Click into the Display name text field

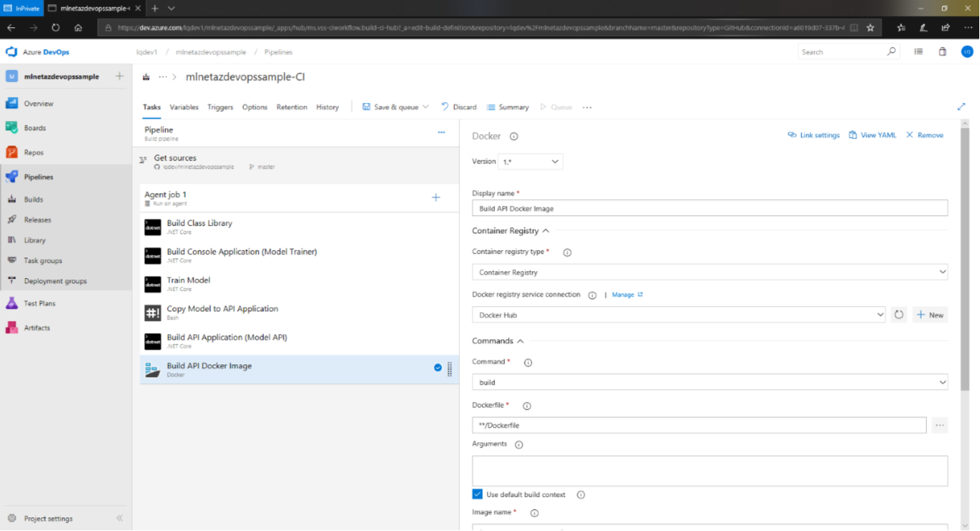pyautogui.click(x=709, y=208)
